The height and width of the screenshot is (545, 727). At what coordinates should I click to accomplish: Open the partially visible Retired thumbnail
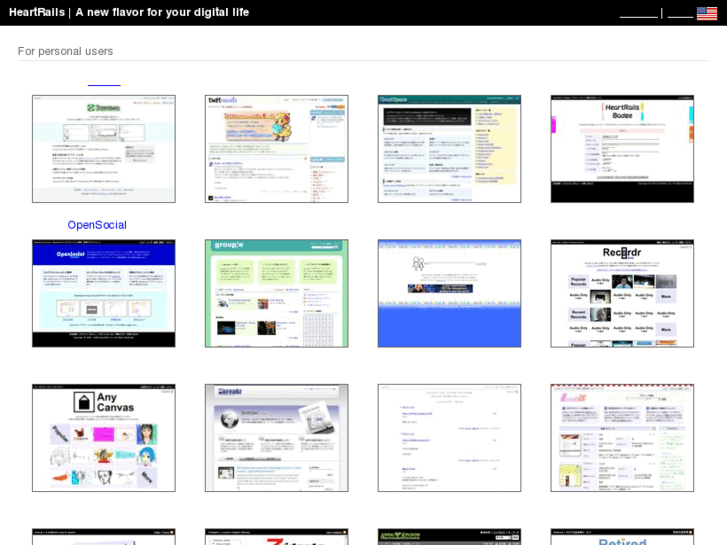(622, 537)
